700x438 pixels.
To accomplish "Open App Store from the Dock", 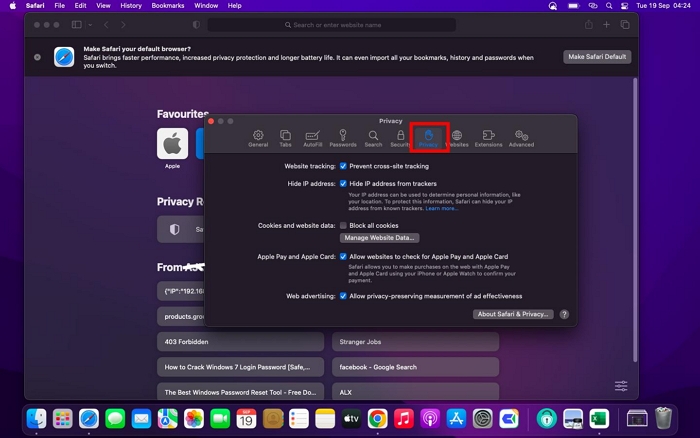I will point(456,419).
